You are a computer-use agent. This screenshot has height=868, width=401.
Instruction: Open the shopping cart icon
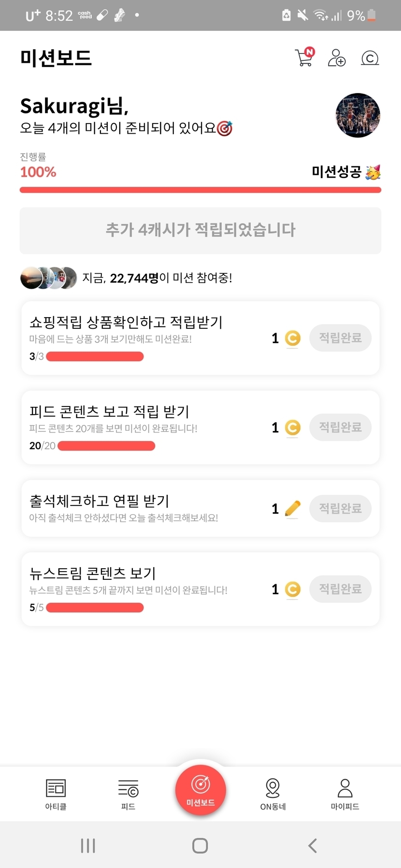click(x=304, y=57)
